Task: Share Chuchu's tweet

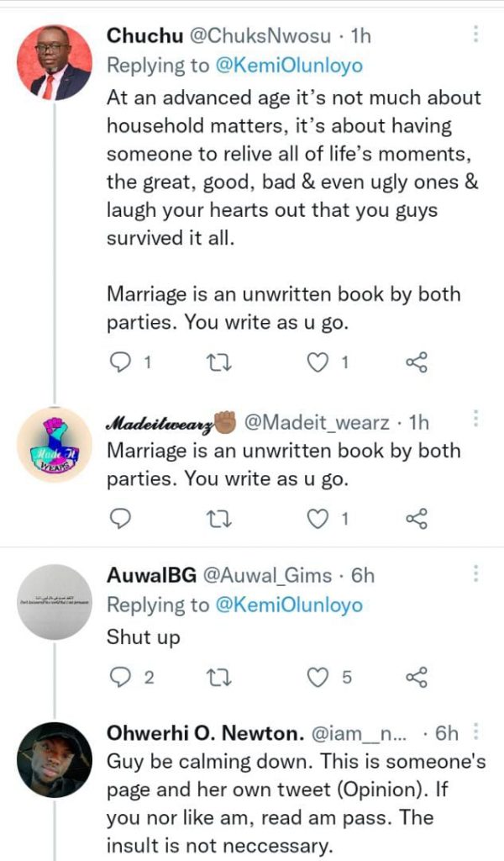Action: (x=417, y=362)
